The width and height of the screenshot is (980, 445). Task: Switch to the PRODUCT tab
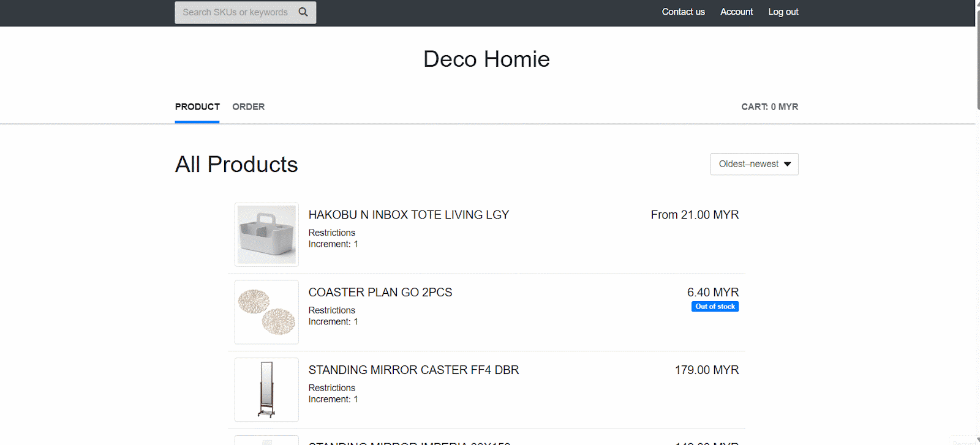click(x=197, y=107)
